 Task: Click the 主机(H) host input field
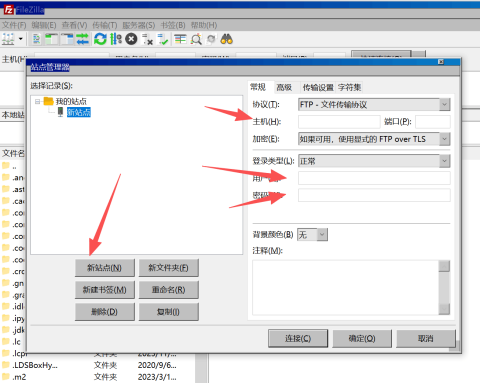339,122
